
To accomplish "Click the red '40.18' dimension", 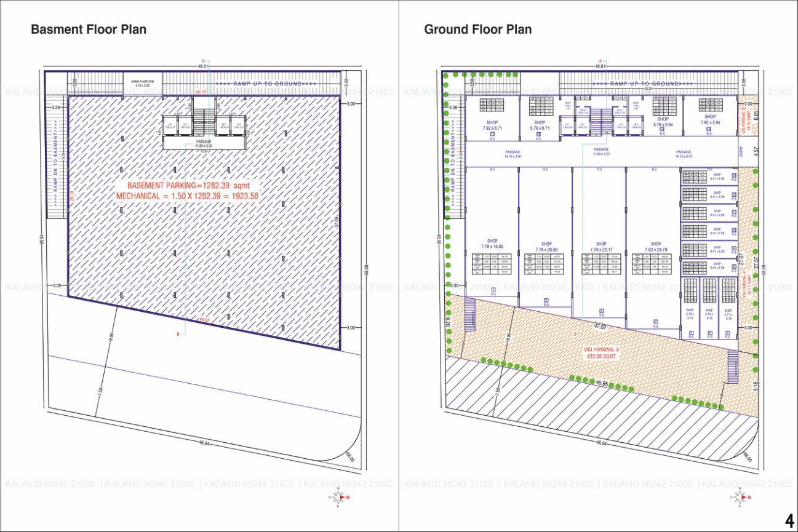I will 200,92.
